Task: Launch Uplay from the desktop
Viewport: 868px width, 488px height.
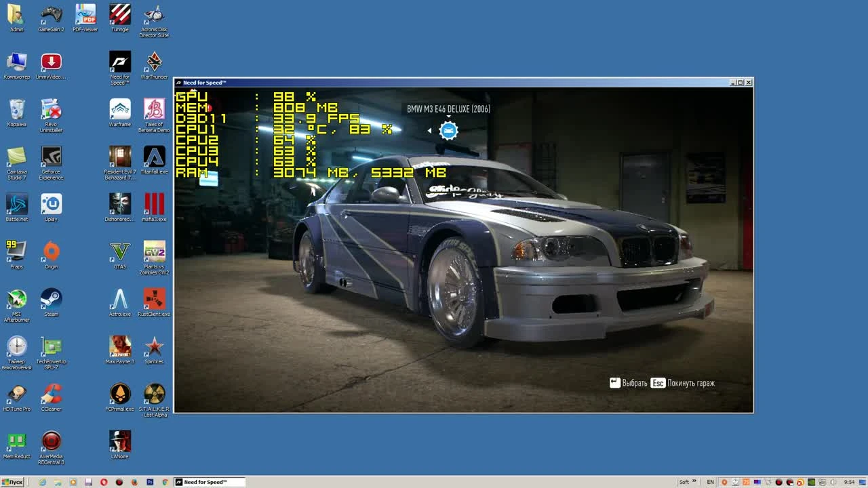Action: [51, 203]
